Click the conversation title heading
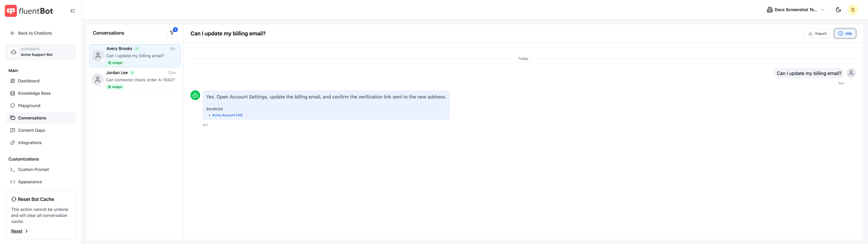The height and width of the screenshot is (244, 868). pyautogui.click(x=228, y=33)
